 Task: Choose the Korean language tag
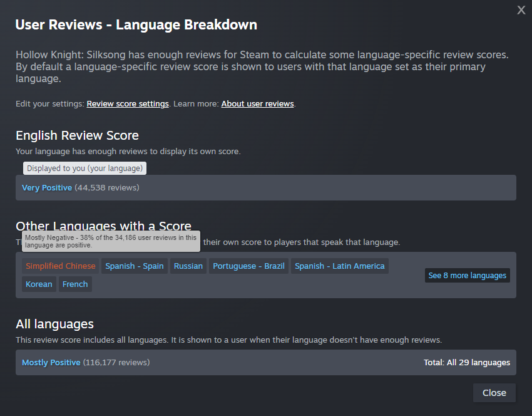click(x=39, y=284)
